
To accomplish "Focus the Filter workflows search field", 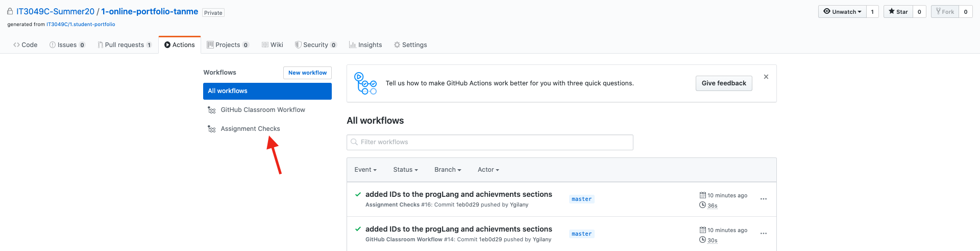I will tap(490, 142).
